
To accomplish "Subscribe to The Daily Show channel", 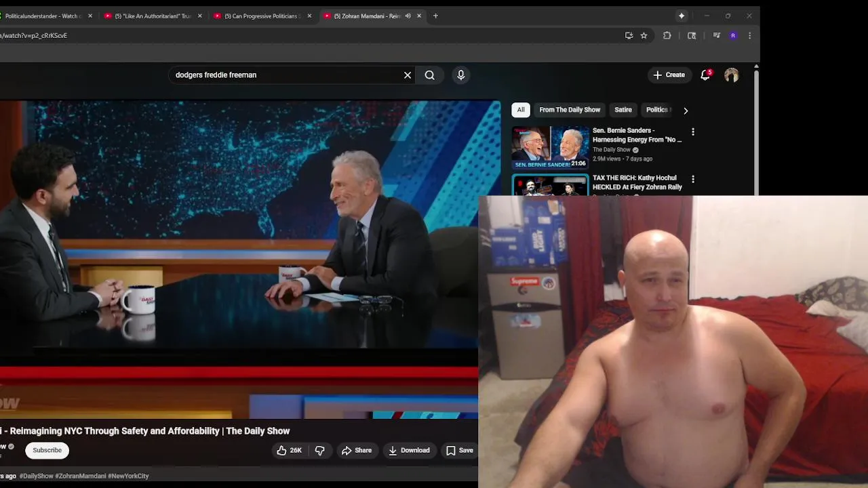I will (x=47, y=450).
